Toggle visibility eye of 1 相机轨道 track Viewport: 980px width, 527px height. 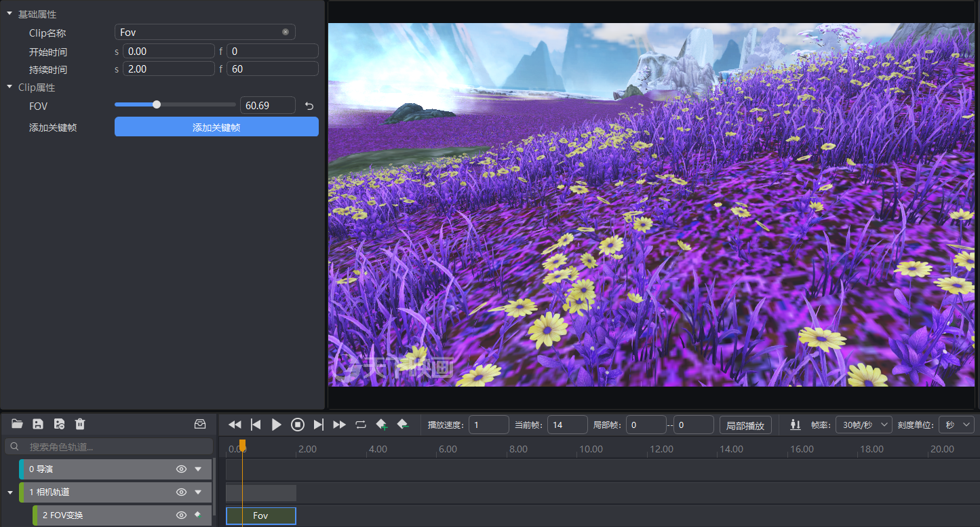click(x=181, y=492)
